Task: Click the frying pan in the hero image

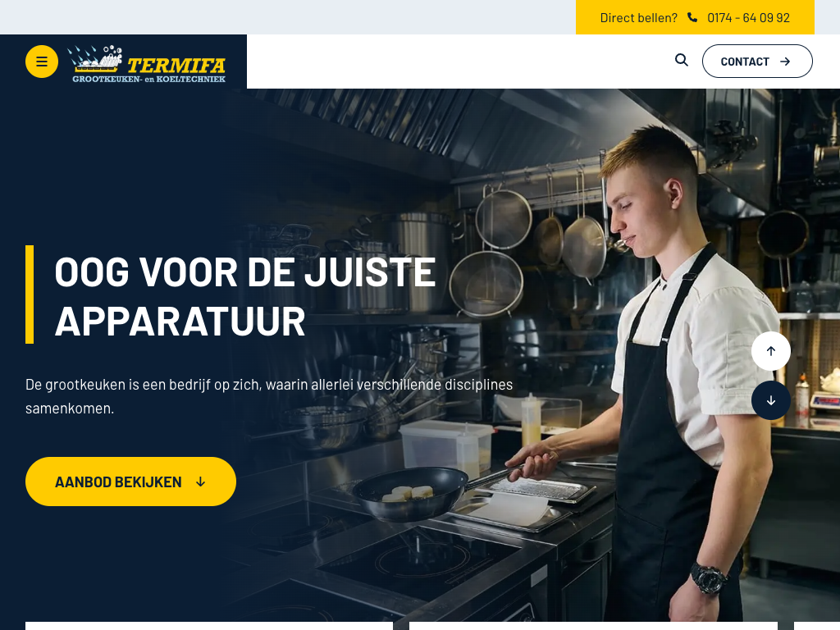Action: point(413,493)
